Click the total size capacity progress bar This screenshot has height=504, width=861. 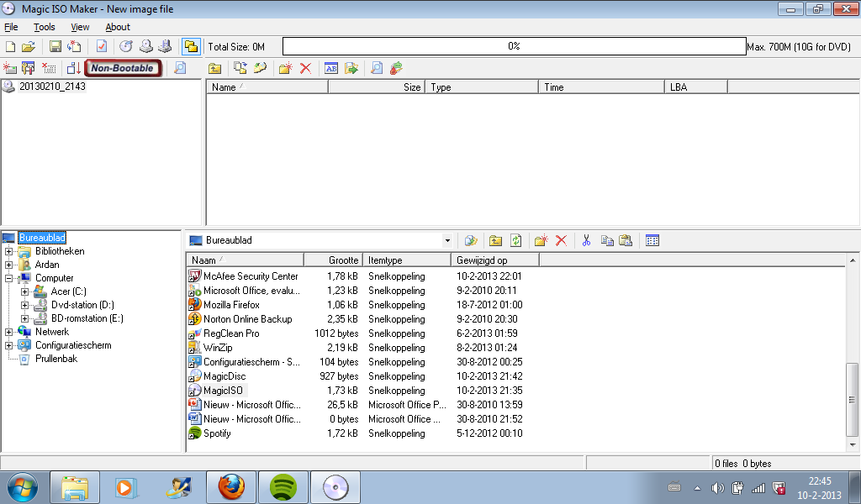[514, 46]
